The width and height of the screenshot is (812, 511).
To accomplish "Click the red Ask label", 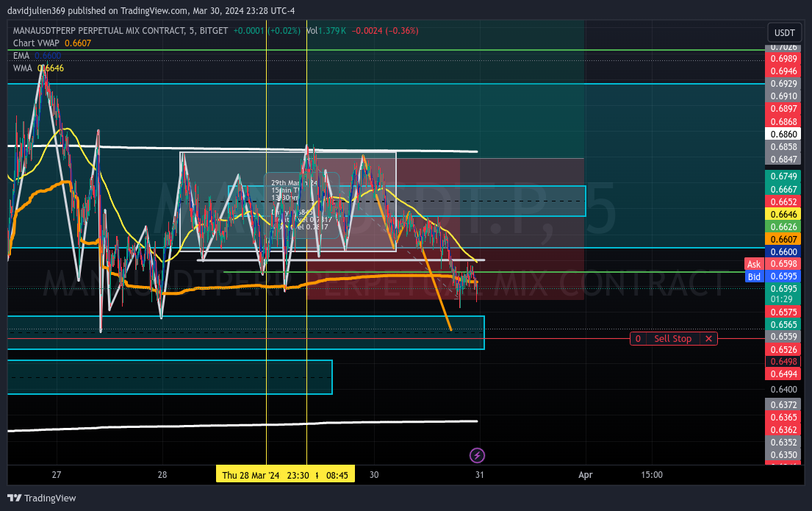I will (754, 264).
